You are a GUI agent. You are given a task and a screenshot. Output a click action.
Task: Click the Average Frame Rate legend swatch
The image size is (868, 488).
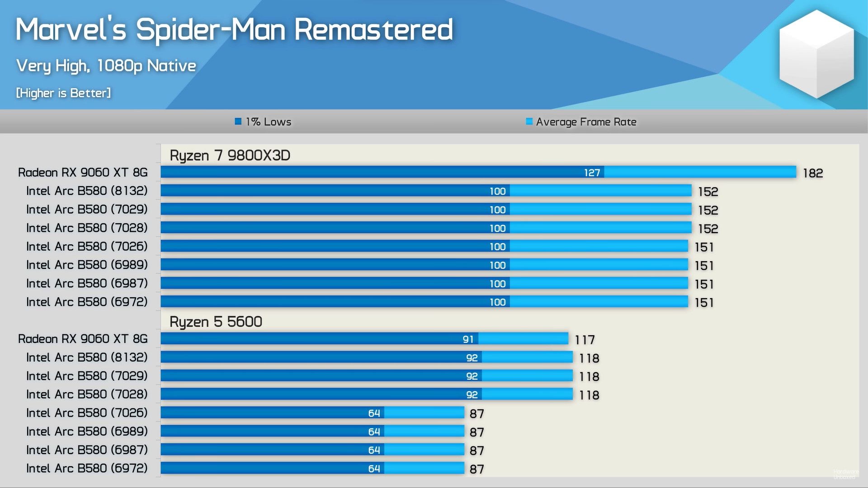coord(529,121)
